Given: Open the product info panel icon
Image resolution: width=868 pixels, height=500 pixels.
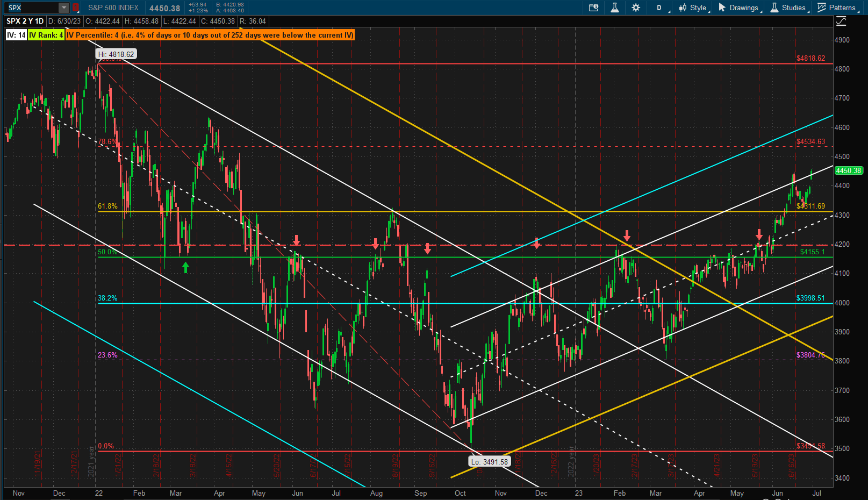Looking at the screenshot, I should (593, 8).
